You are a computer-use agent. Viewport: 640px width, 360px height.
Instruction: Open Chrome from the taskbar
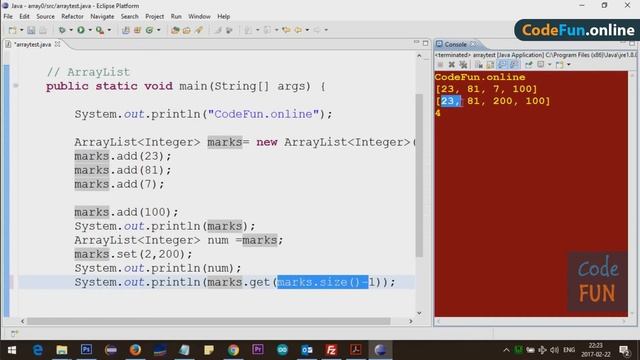tap(233, 350)
